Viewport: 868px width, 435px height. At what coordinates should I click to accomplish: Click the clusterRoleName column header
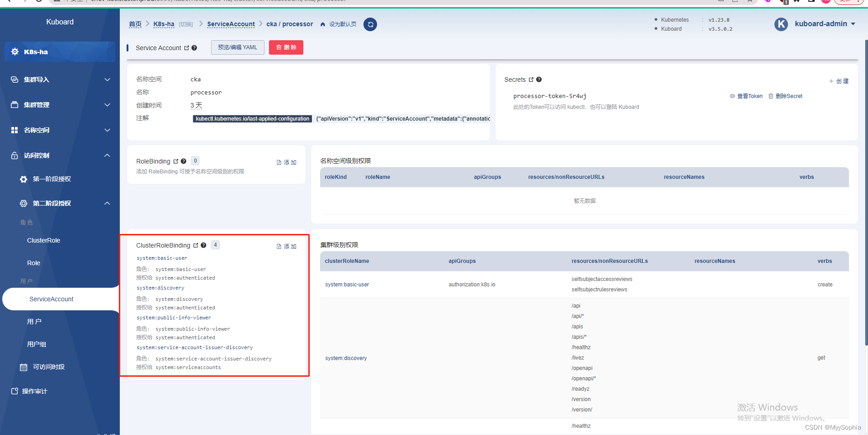pyautogui.click(x=347, y=261)
